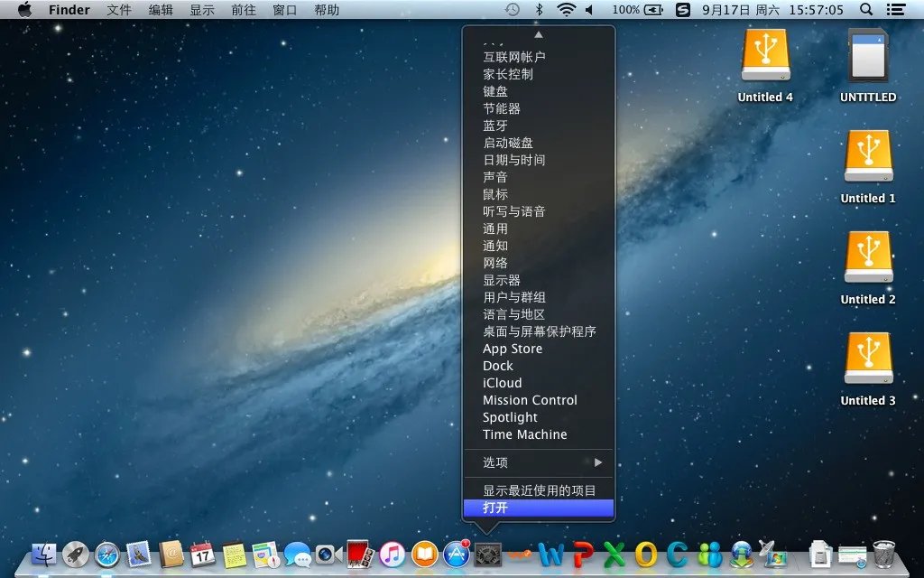
Task: Expand the 选项 submenu
Action: (x=539, y=462)
